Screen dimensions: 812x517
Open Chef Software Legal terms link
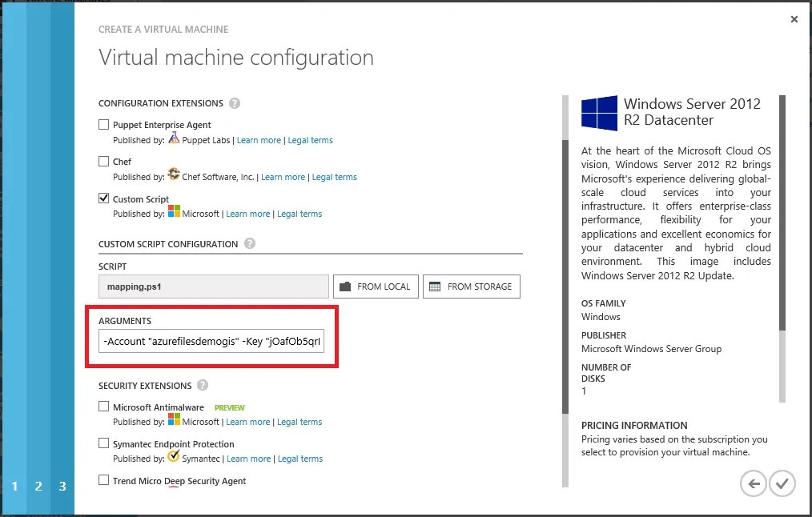tap(335, 177)
